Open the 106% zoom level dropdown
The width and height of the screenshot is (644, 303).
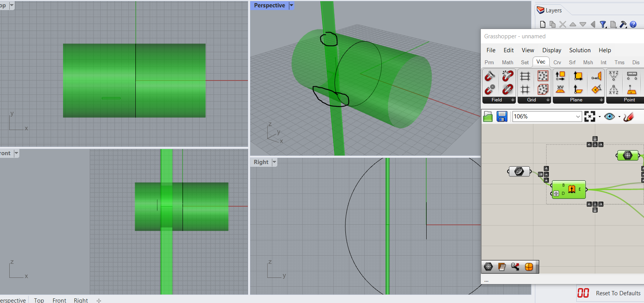pos(578,116)
